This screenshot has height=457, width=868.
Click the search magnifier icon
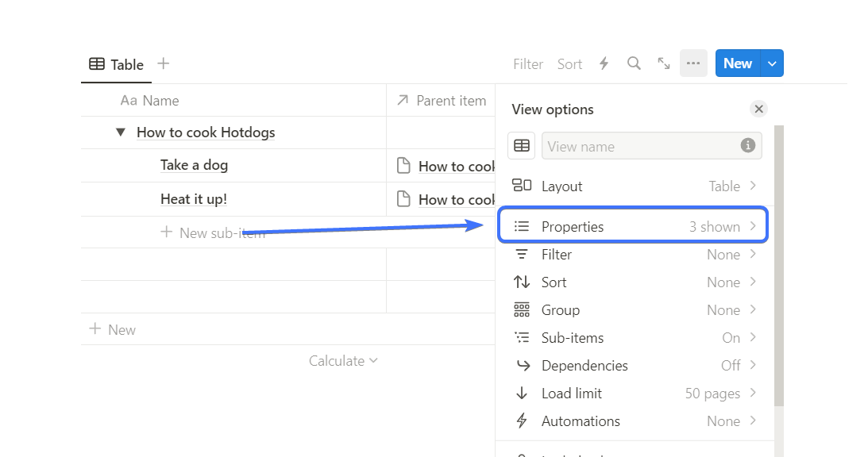click(x=634, y=63)
